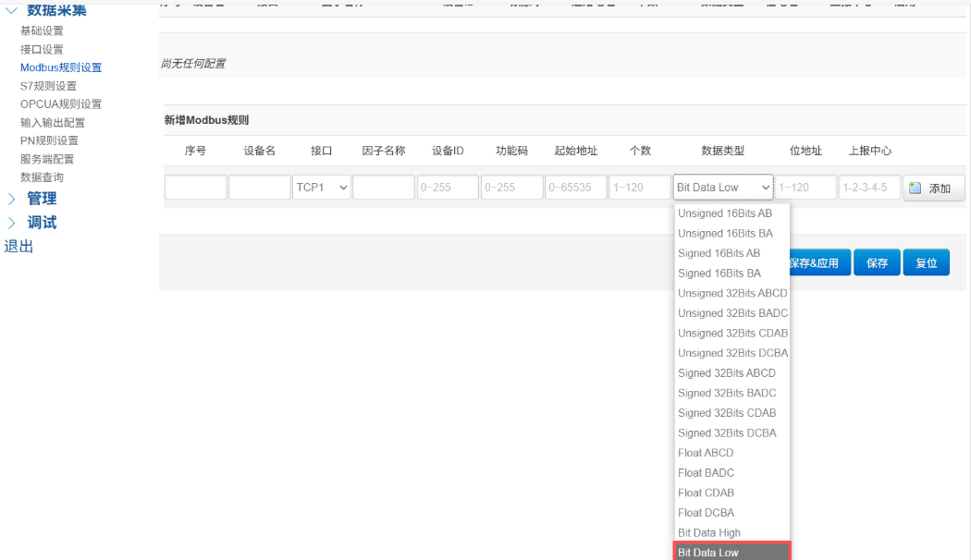
Task: Open the TCP1 interface dropdown
Action: (x=321, y=187)
